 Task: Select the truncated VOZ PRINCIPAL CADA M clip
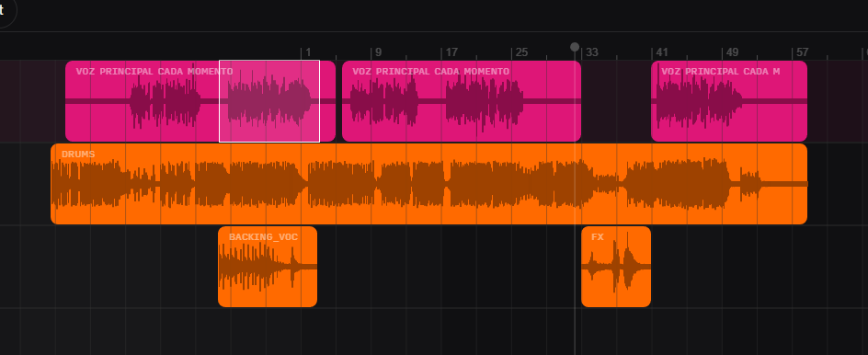coord(729,101)
